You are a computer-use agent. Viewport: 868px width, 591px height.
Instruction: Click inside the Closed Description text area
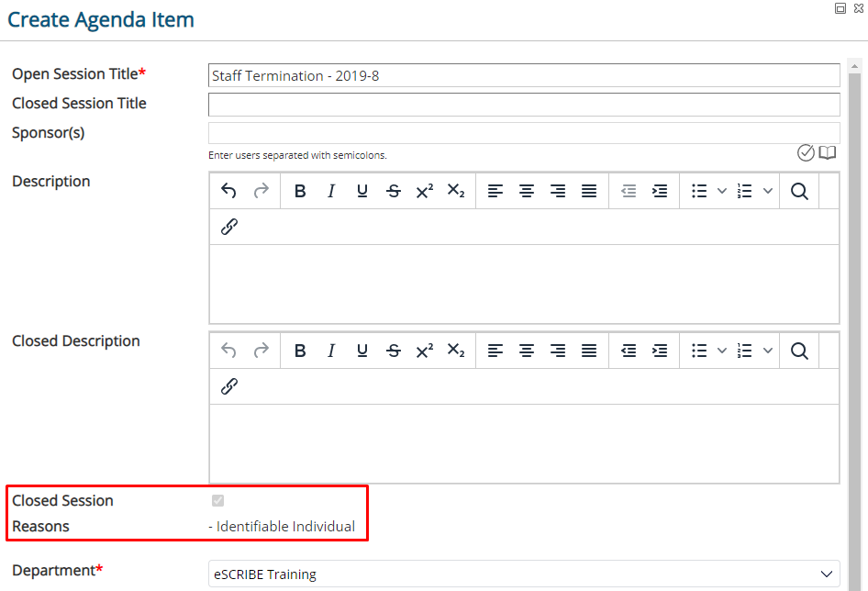[x=524, y=443]
